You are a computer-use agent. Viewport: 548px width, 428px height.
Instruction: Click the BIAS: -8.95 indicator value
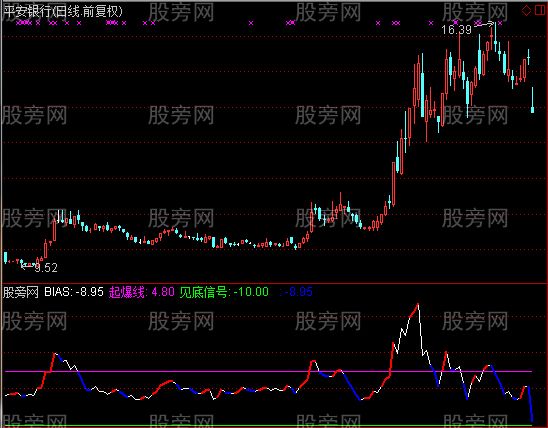tap(74, 292)
